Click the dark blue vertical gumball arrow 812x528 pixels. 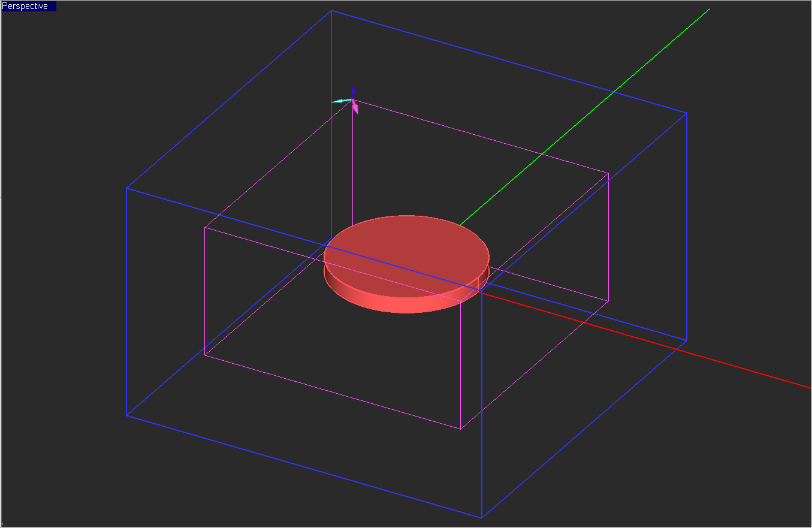[353, 90]
